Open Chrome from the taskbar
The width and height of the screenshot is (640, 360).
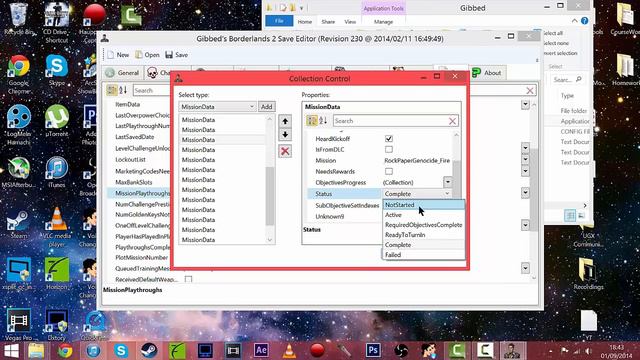pyautogui.click(x=65, y=351)
